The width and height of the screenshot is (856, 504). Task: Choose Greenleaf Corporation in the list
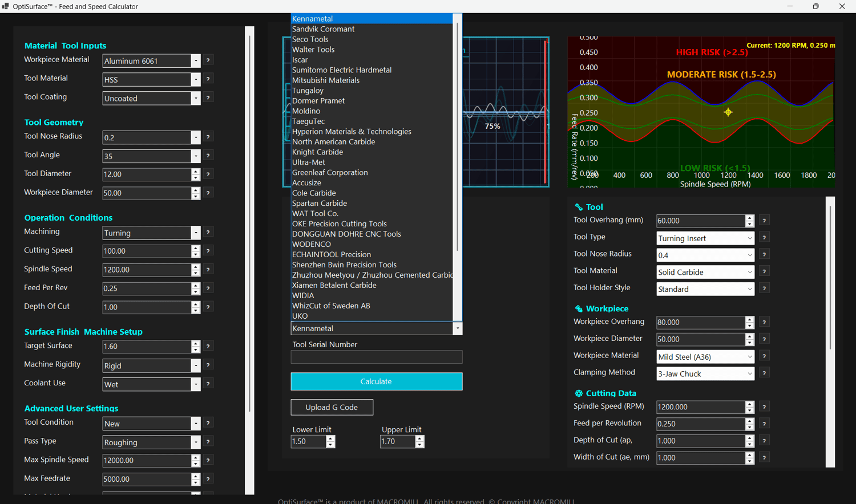pos(372,173)
